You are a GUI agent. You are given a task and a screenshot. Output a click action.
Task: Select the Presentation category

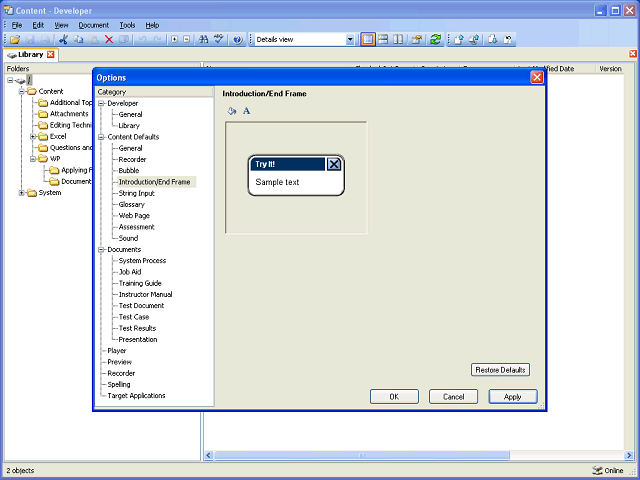click(138, 340)
